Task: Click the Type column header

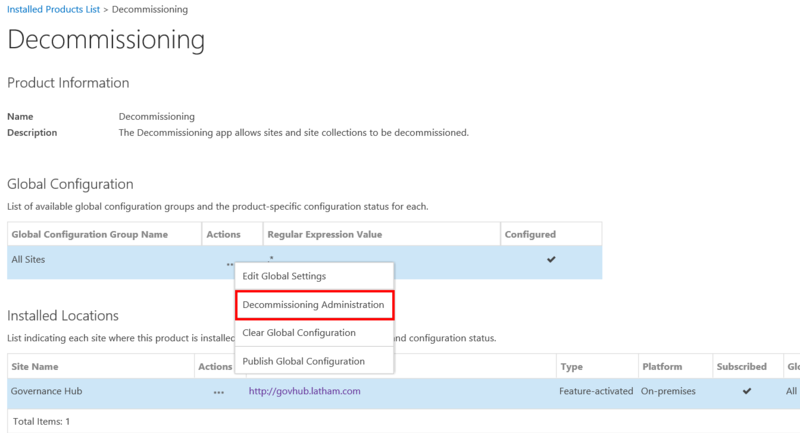Action: [572, 367]
